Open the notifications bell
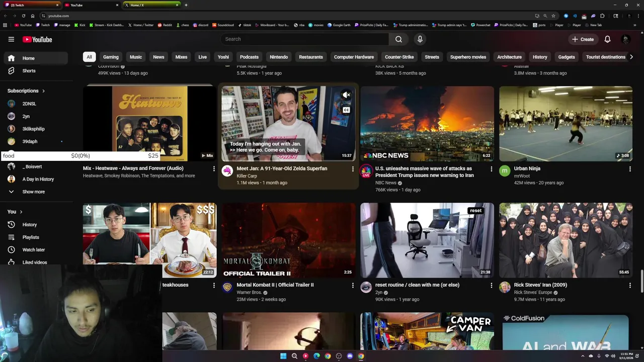 pos(607,39)
